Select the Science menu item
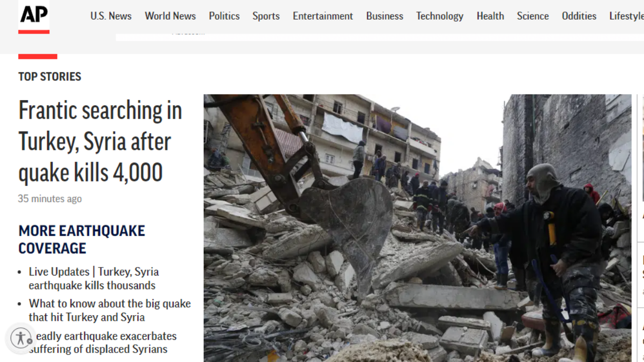The image size is (644, 362). [x=533, y=16]
